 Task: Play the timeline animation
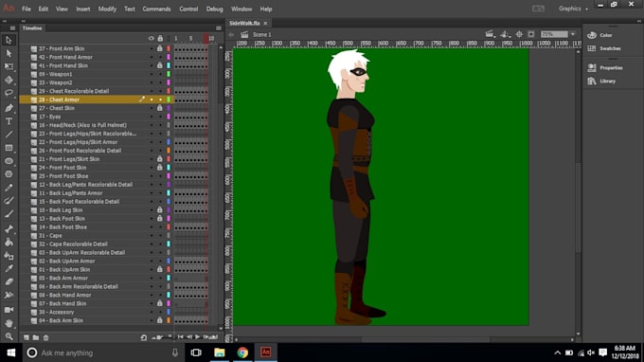coord(197,337)
